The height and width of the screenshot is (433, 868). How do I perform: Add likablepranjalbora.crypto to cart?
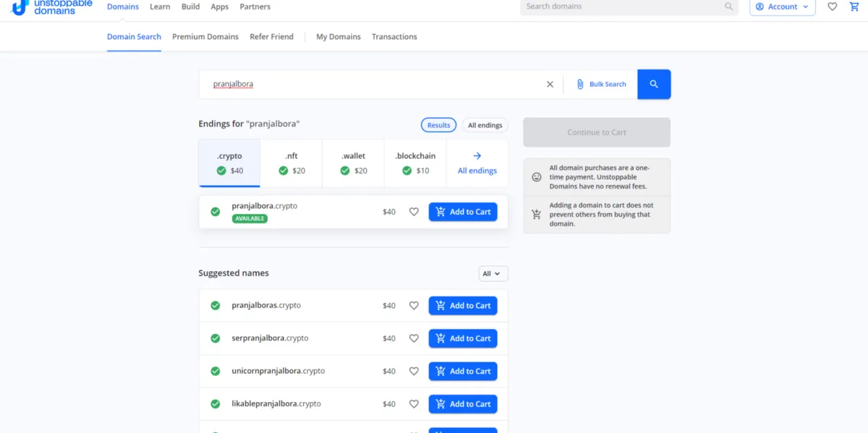(463, 404)
